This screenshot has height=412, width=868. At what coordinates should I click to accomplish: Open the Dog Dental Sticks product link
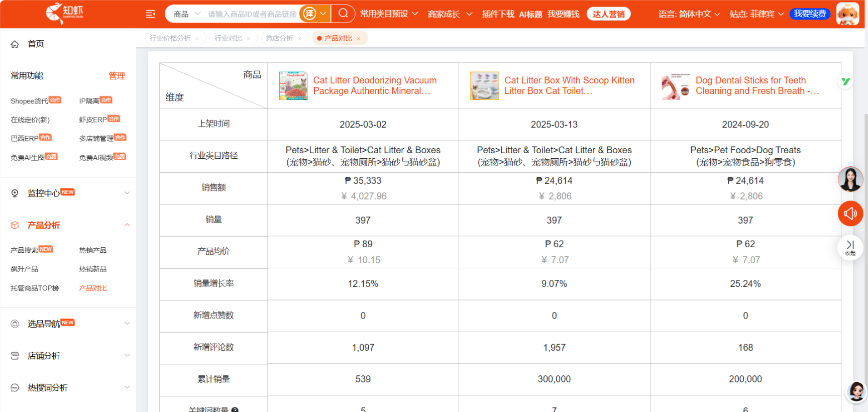[x=756, y=85]
